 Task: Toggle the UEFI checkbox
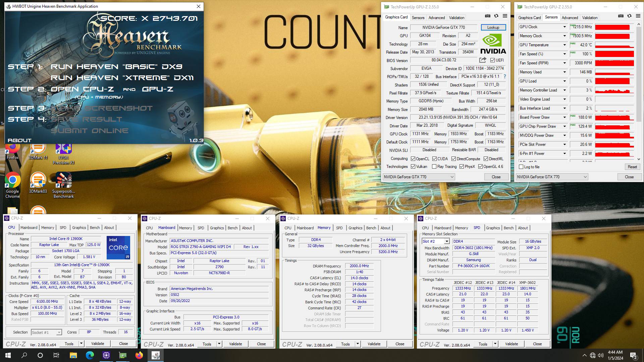point(492,60)
